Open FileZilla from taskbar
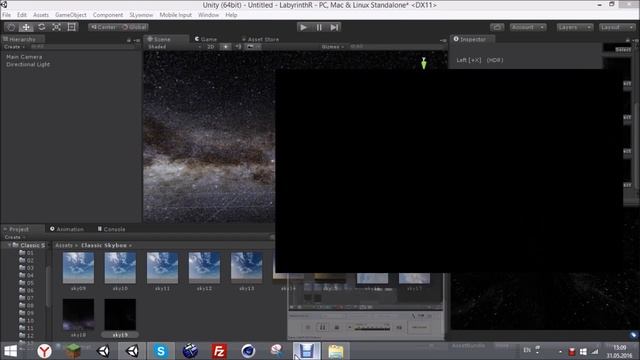Image resolution: width=640 pixels, height=360 pixels. tap(219, 351)
